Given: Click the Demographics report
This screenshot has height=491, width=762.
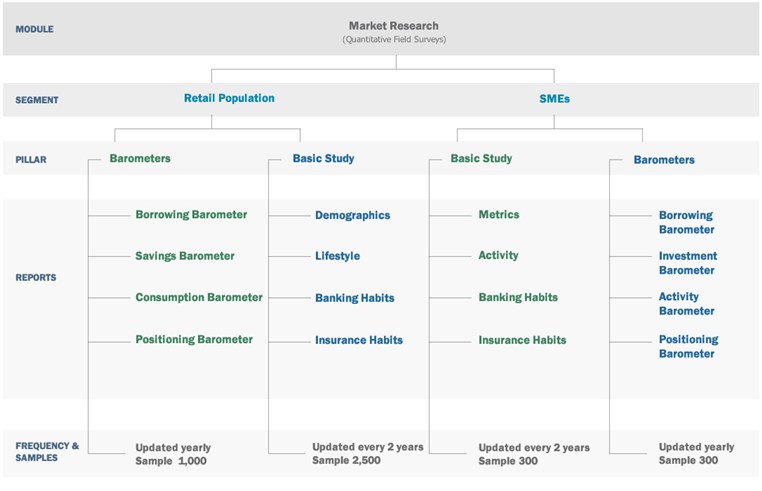Looking at the screenshot, I should (x=352, y=215).
